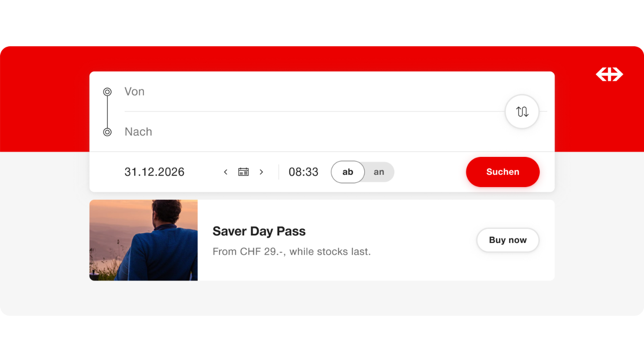Open the calendar date picker

click(244, 172)
